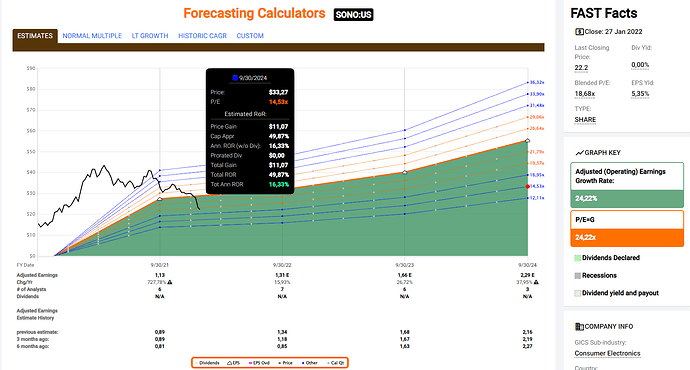Screen dimensions: 690x370
Task: Click the Div Yld value 0,00%
Action: pos(640,65)
